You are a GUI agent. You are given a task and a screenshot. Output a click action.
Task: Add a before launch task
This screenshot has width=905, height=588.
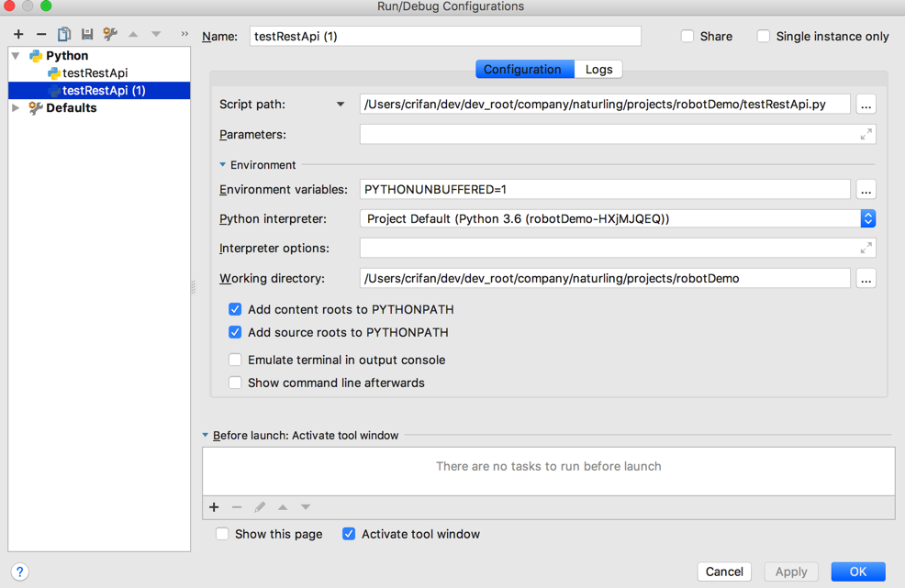click(x=214, y=507)
